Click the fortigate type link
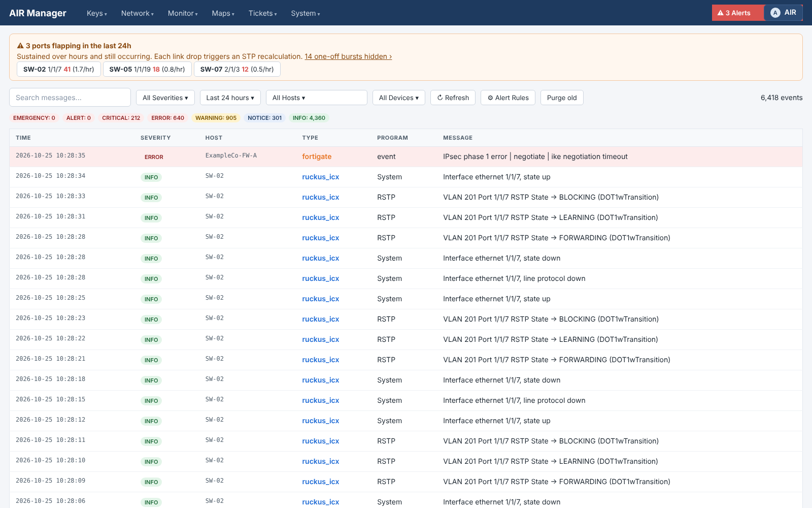This screenshot has height=508, width=812. point(317,156)
